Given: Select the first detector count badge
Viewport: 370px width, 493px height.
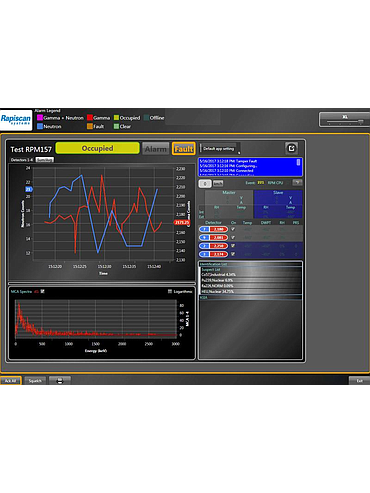Looking at the screenshot, I should [213, 229].
